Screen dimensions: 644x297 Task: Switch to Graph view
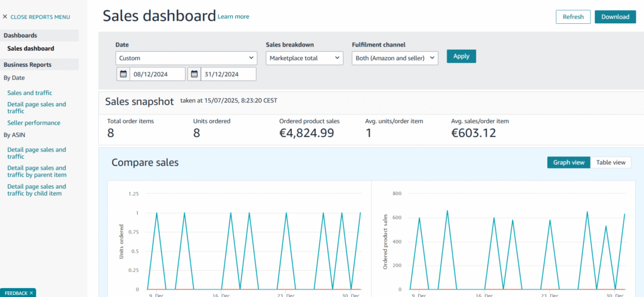(x=569, y=162)
